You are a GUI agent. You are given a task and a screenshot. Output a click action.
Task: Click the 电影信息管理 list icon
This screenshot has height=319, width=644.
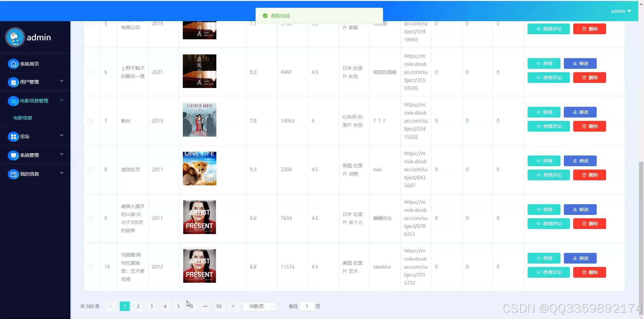(13, 101)
